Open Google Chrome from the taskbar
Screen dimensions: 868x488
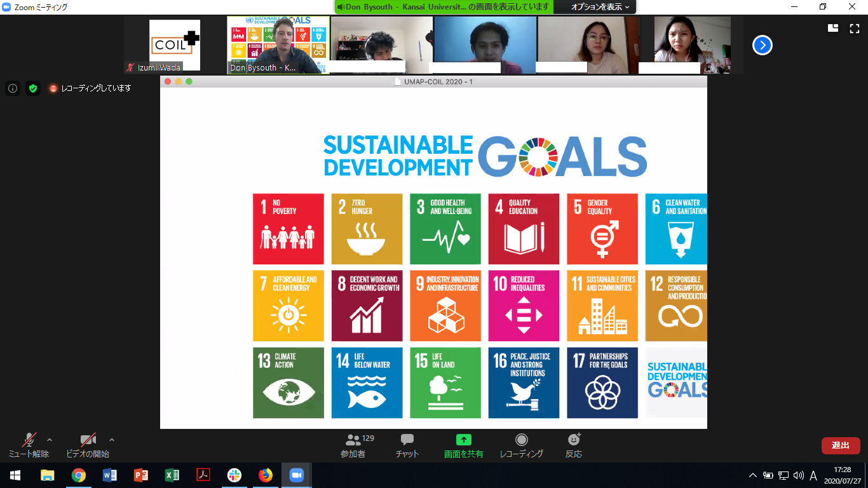click(79, 475)
